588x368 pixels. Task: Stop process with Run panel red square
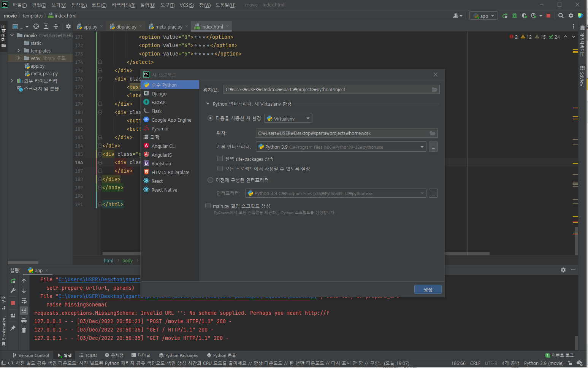coord(13,303)
